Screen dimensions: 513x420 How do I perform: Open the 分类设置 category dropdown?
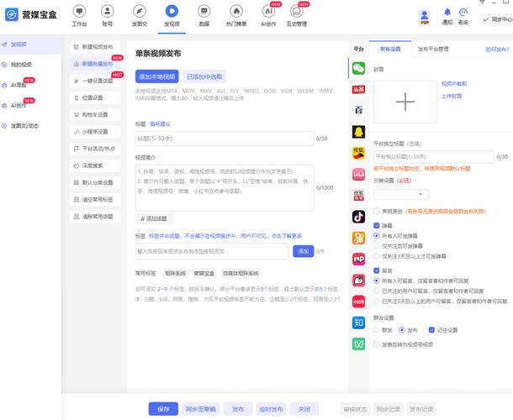click(401, 195)
